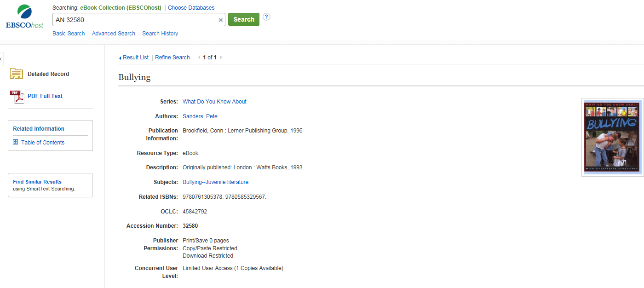The width and height of the screenshot is (644, 288).
Task: Click the Download Restricted text
Action: pyautogui.click(x=208, y=256)
